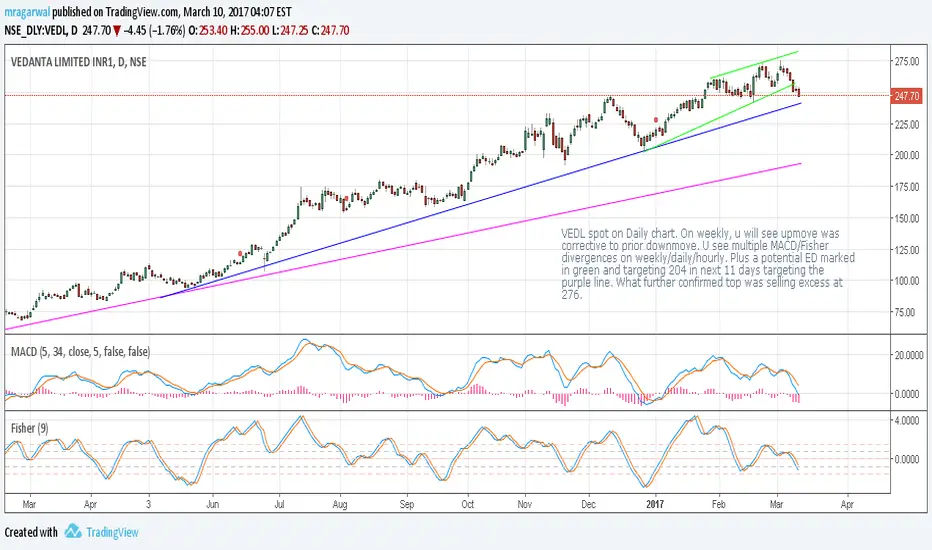Click the 200.00 price axis value

tap(907, 155)
